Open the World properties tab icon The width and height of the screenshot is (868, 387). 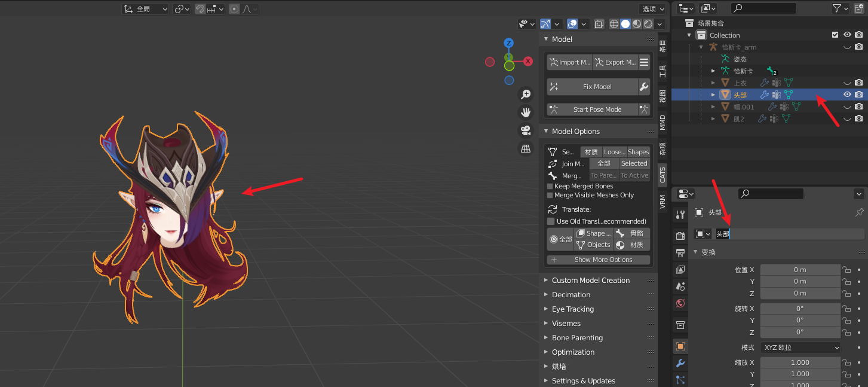[x=680, y=303]
